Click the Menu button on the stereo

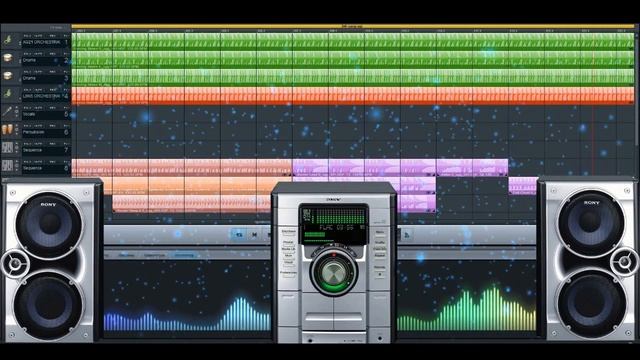[x=380, y=234]
